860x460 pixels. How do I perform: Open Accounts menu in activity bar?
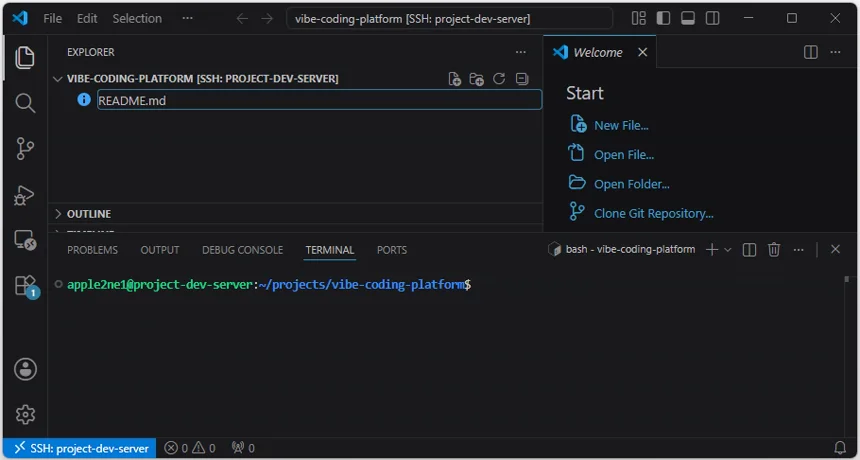point(25,369)
